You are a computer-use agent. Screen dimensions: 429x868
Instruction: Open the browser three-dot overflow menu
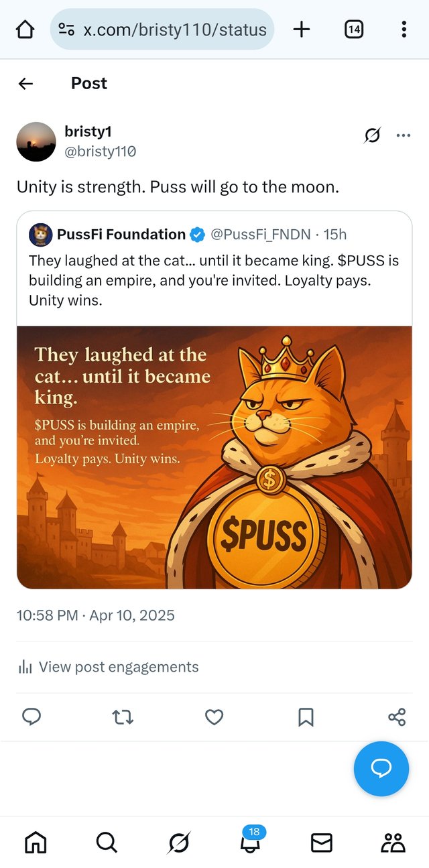404,29
